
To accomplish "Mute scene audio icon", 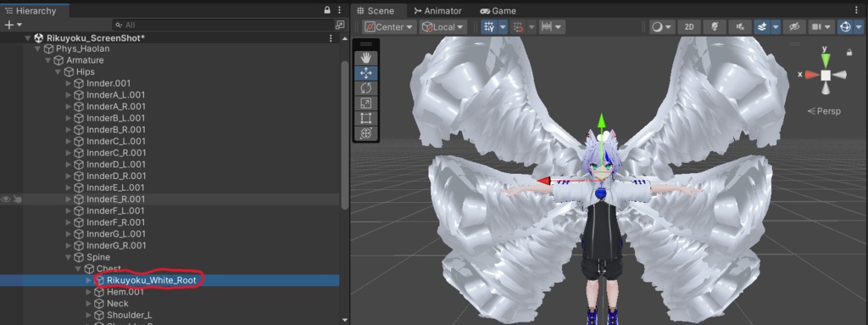I will (740, 26).
